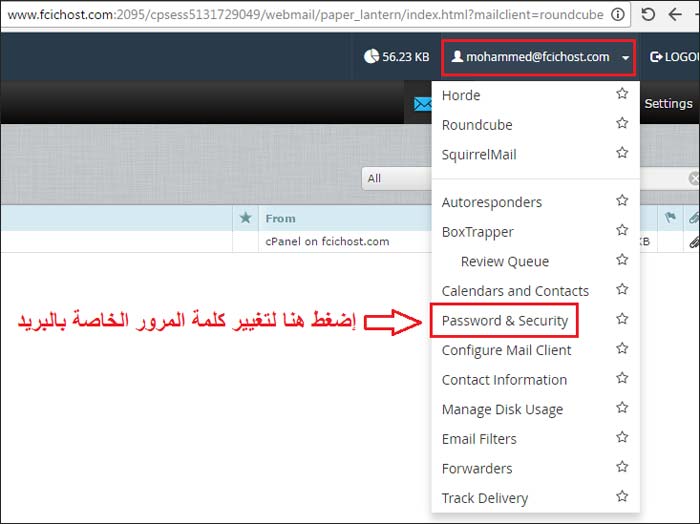Star the Review Queue entry
Viewport: 700px width, 524px height.
click(622, 260)
